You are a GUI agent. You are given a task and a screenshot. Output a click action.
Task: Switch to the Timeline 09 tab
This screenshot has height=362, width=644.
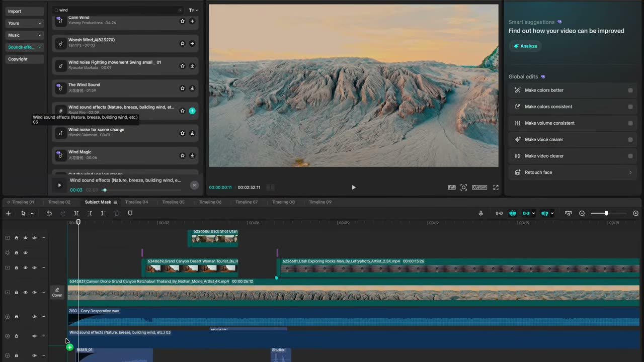(320, 202)
